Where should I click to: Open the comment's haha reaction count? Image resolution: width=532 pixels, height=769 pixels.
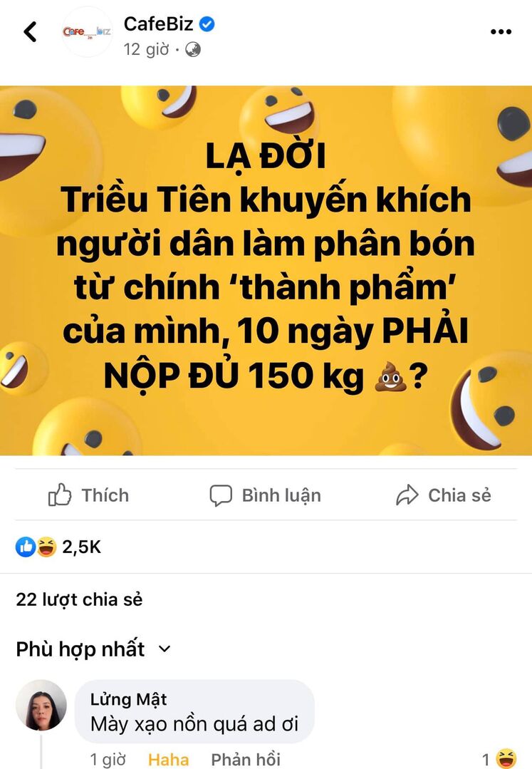coord(499,759)
